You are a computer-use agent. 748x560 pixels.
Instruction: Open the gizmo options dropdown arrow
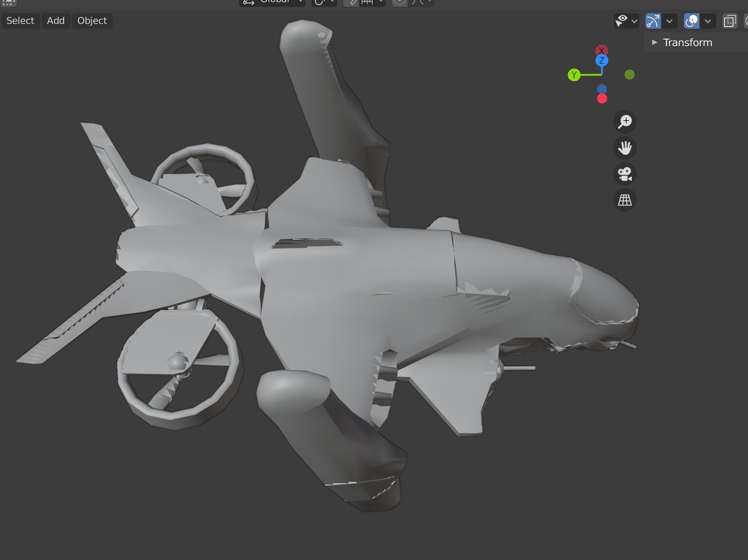[x=669, y=21]
